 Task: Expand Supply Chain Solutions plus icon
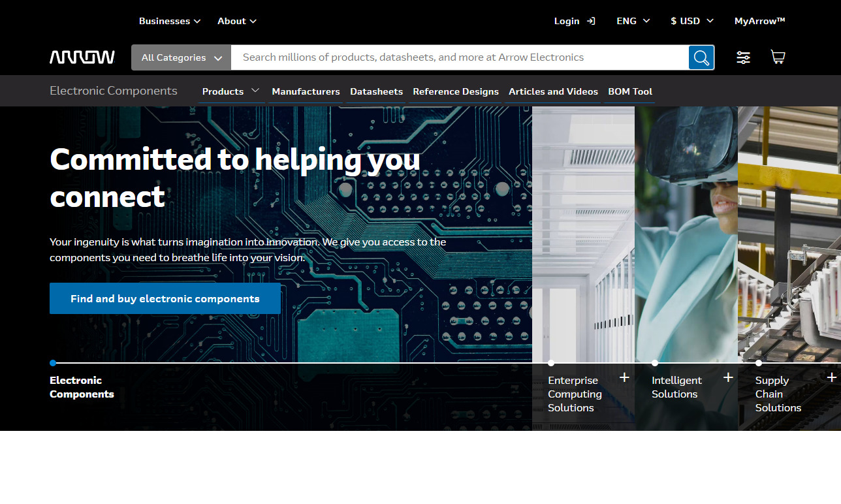832,377
